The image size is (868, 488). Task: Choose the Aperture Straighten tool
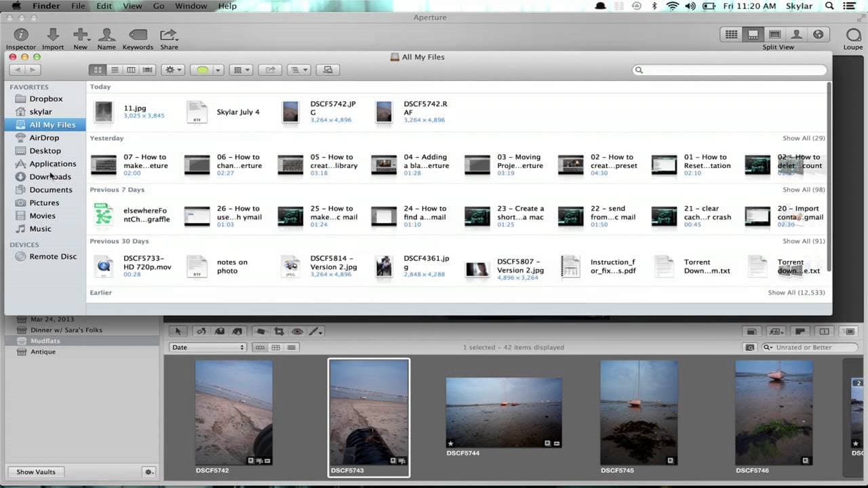tap(260, 331)
